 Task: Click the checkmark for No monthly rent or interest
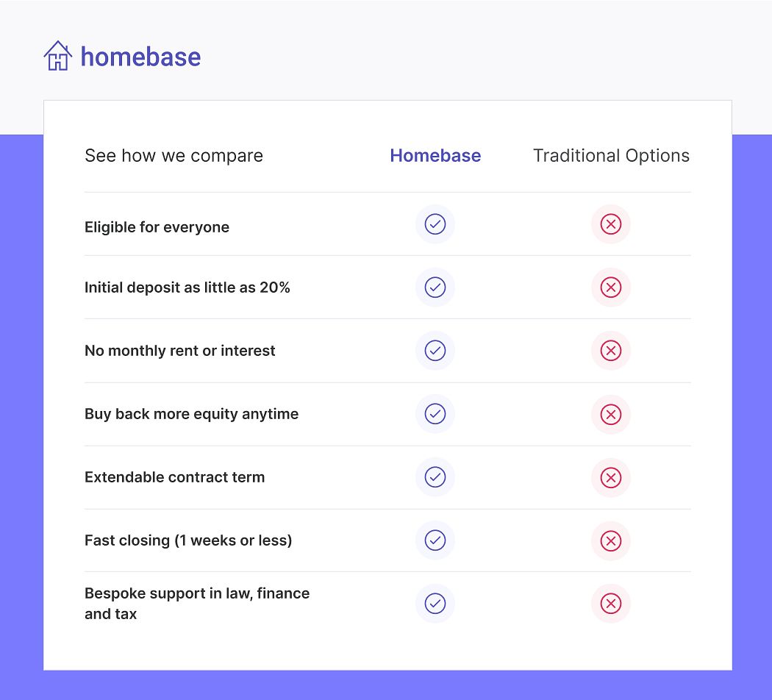435,351
